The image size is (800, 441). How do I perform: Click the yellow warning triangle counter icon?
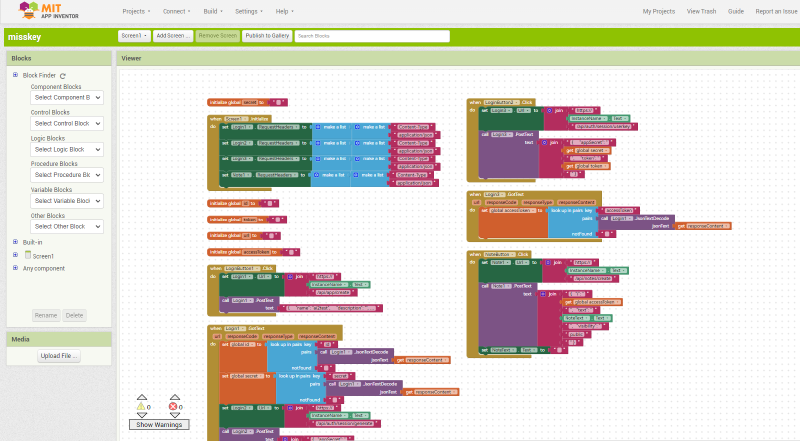click(141, 407)
